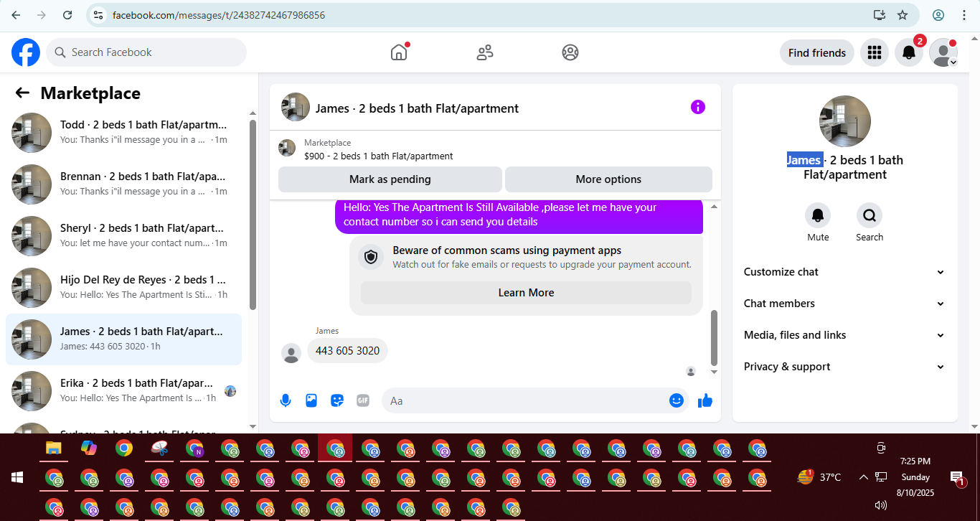The width and height of the screenshot is (980, 521).
Task: Bookmark this page with the star
Action: click(x=903, y=14)
